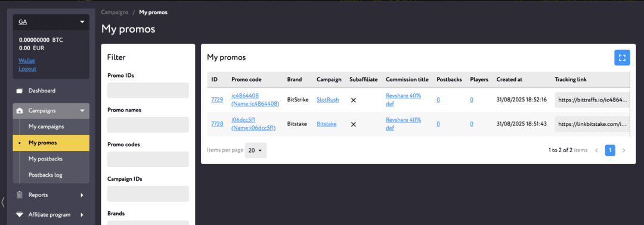The height and width of the screenshot is (225, 644).
Task: Click the Reports clipboard icon
Action: (19, 195)
